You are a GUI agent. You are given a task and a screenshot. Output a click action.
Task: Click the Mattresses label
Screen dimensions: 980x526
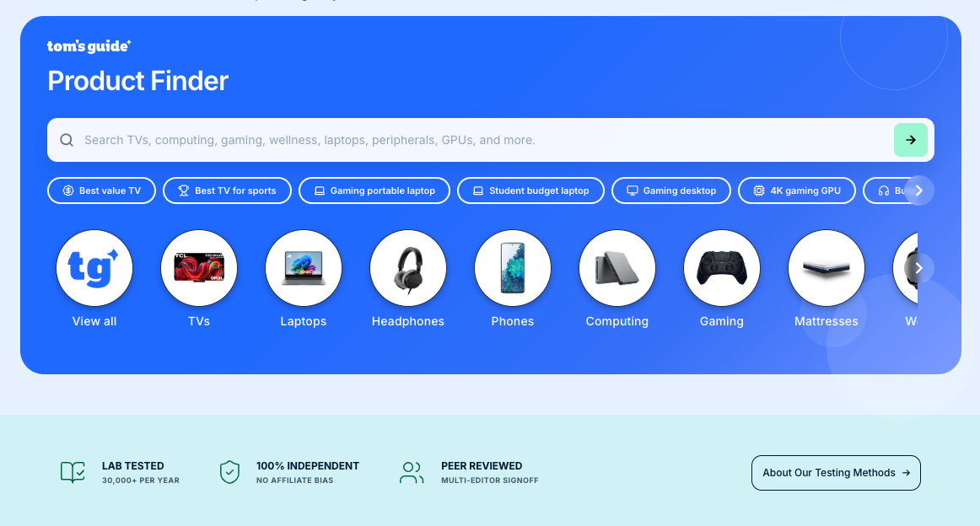click(x=827, y=321)
